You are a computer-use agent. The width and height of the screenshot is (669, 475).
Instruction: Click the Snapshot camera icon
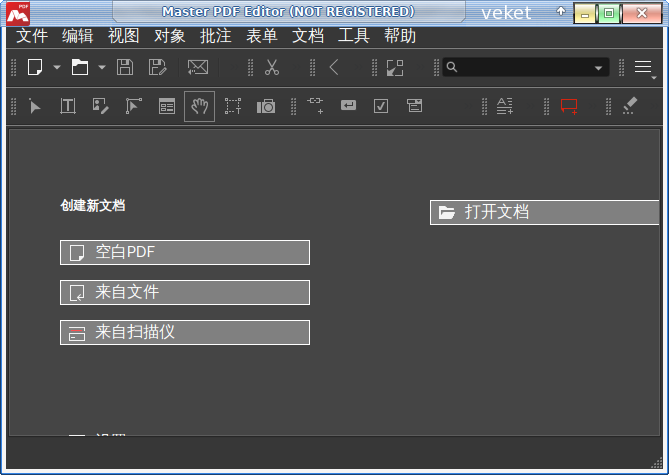[x=266, y=106]
